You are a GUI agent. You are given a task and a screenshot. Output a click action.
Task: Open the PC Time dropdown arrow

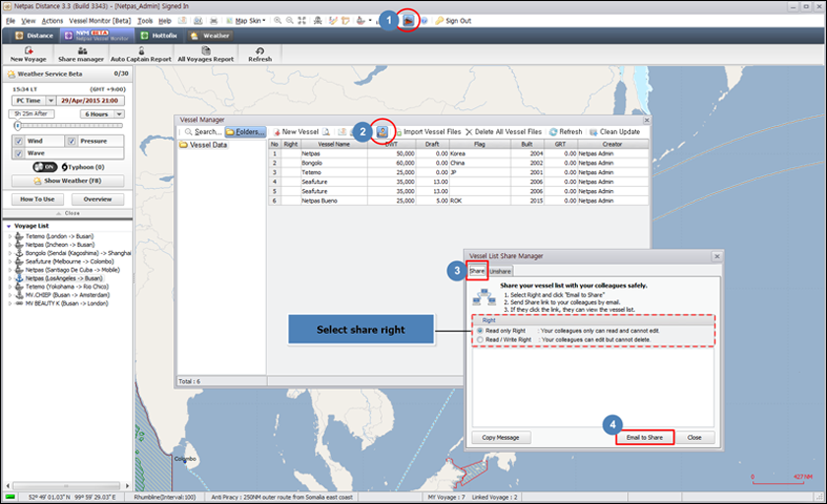(50, 100)
